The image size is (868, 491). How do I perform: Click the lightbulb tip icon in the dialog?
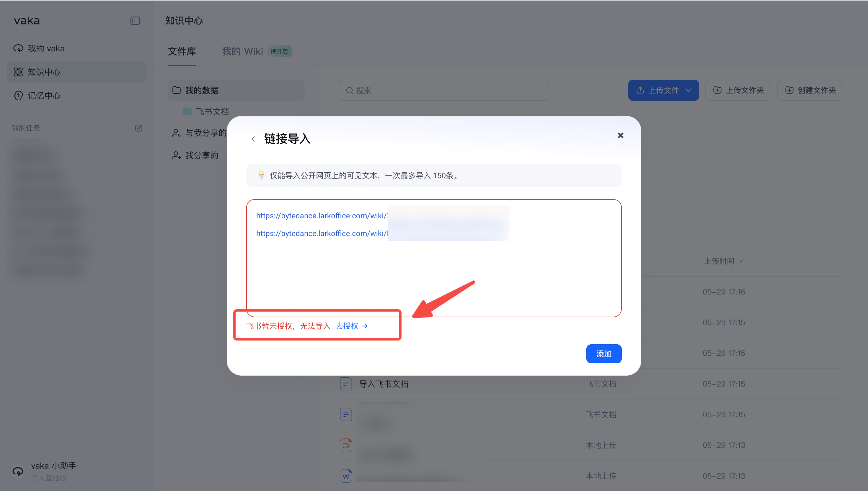[261, 175]
